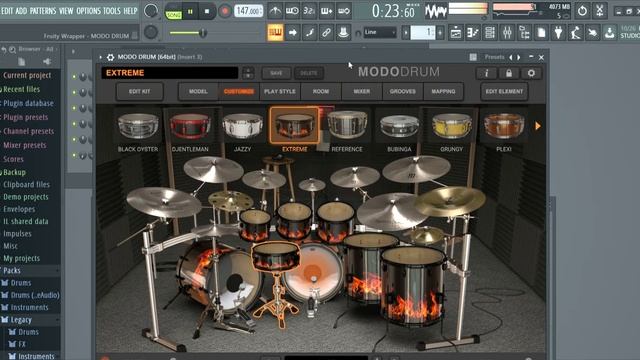Toggle the MODO DRUM lock icon
The width and height of the screenshot is (640, 360).
509,73
